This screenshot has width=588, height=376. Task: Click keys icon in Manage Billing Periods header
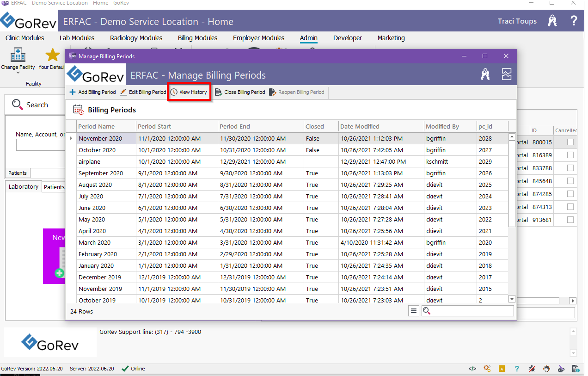pyautogui.click(x=485, y=74)
